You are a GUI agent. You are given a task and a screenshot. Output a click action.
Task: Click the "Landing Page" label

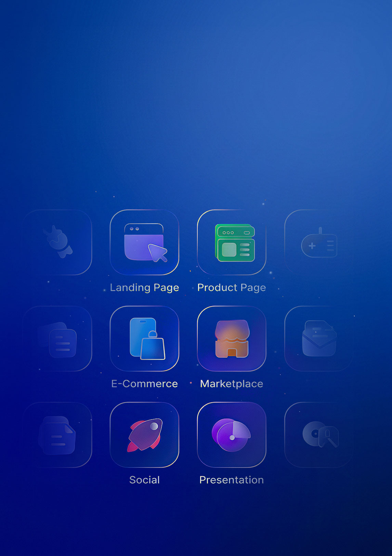pyautogui.click(x=144, y=288)
